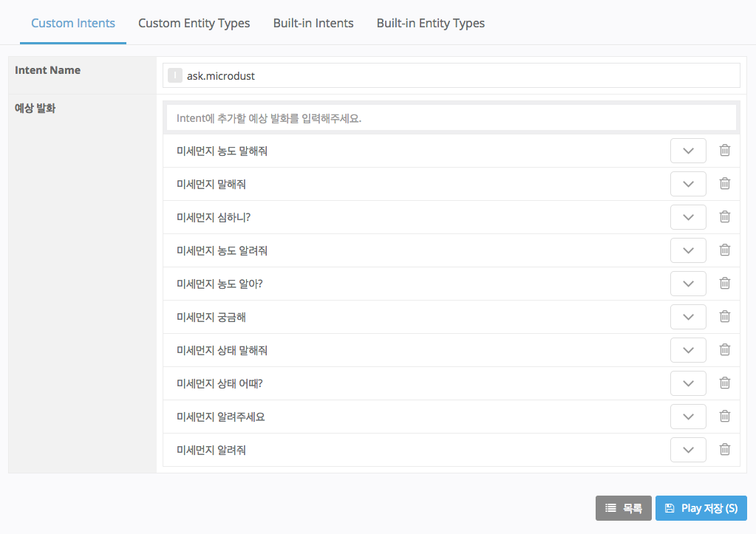Expand dropdown for '미세먼지 알려주세요'

pos(688,417)
